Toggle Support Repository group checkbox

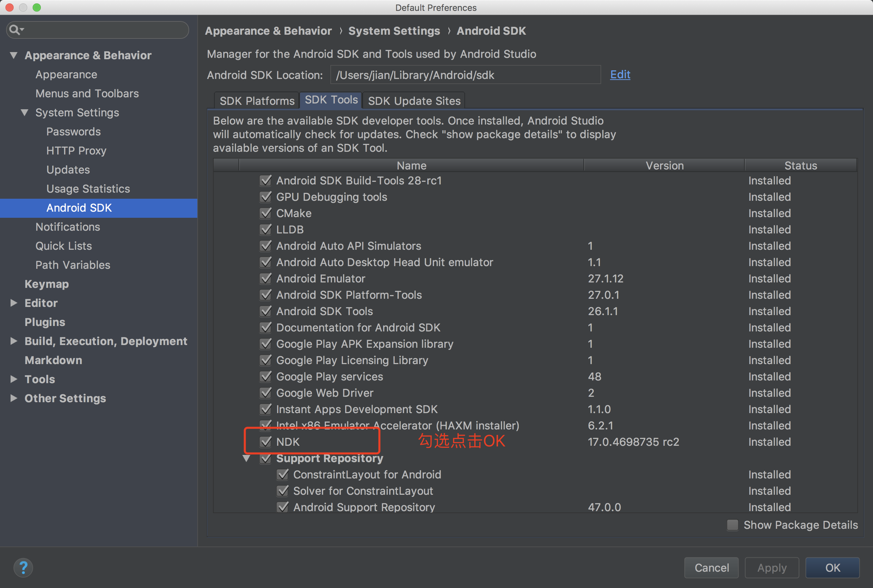265,458
